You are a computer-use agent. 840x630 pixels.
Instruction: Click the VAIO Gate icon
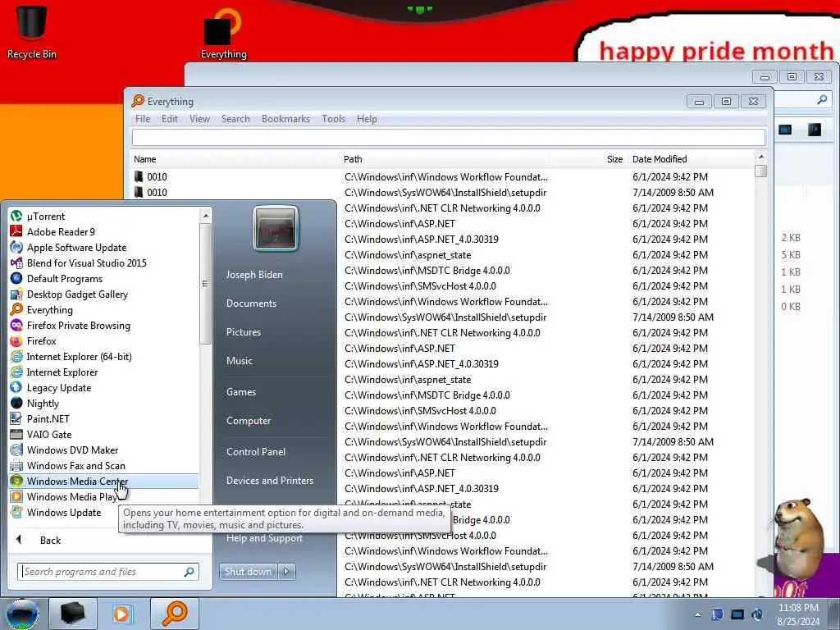(16, 434)
